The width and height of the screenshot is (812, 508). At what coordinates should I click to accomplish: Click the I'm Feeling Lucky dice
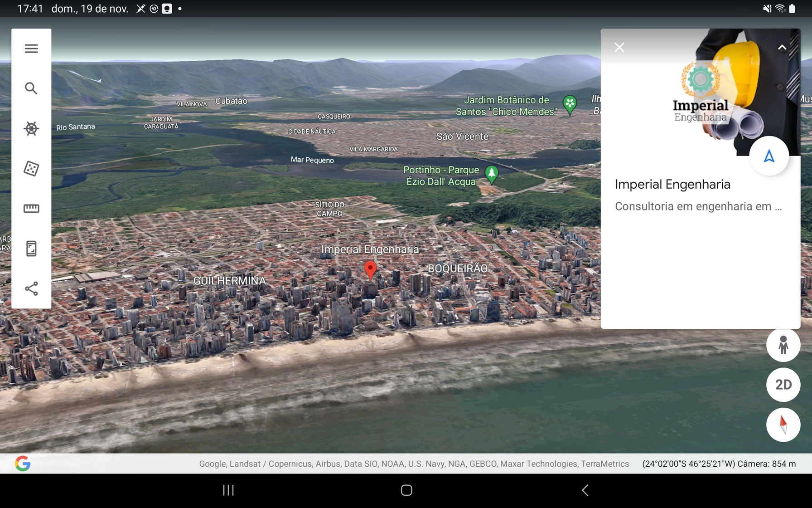coord(31,169)
